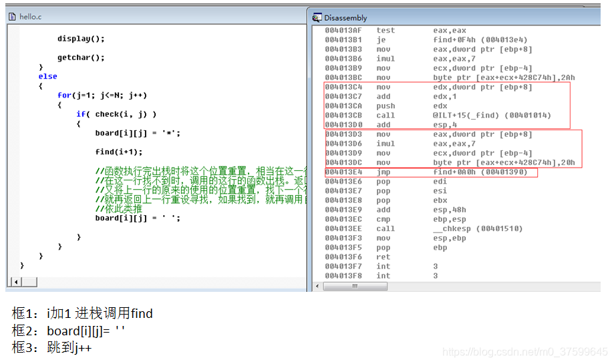Click the 004013D0 add esp,4 line

point(391,125)
